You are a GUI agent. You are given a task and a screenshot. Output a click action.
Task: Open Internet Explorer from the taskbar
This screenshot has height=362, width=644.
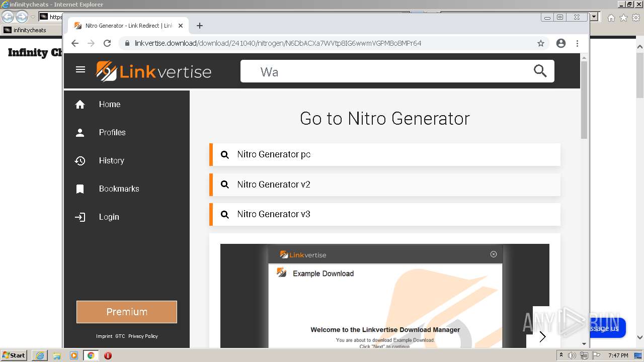pyautogui.click(x=40, y=355)
